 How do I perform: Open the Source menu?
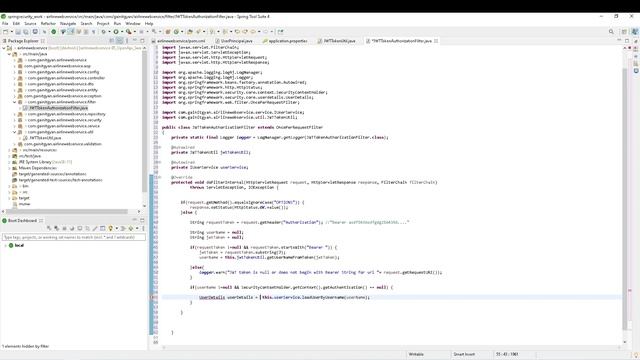(30, 24)
